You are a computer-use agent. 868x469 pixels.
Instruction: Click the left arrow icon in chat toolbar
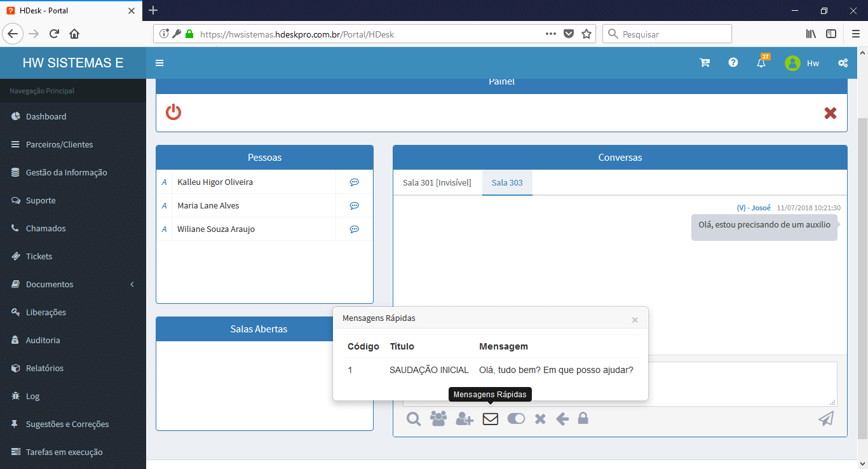(x=562, y=419)
